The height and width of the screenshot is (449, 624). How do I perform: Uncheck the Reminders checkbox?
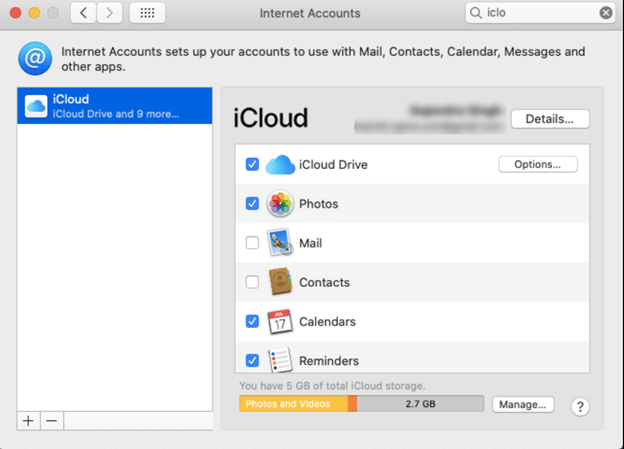pyautogui.click(x=252, y=360)
